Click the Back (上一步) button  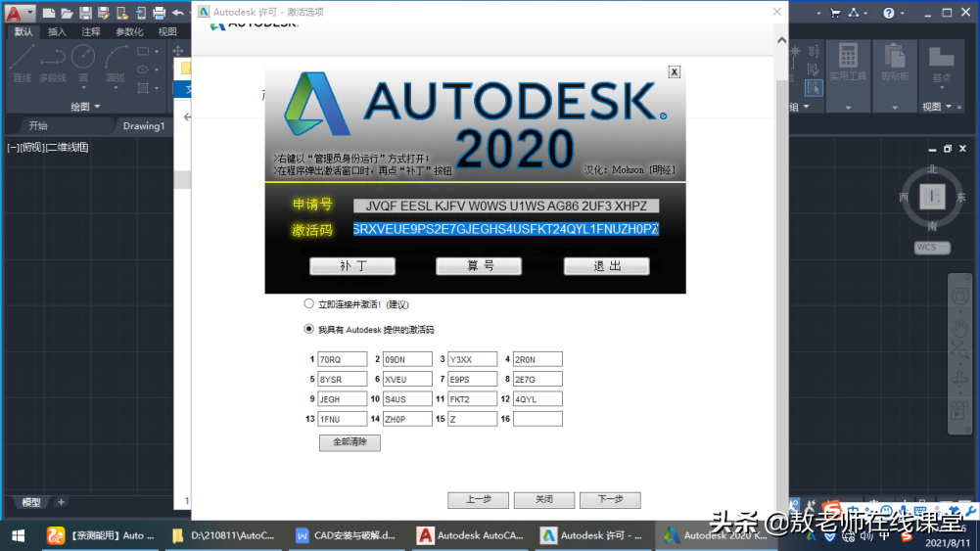pyautogui.click(x=478, y=500)
